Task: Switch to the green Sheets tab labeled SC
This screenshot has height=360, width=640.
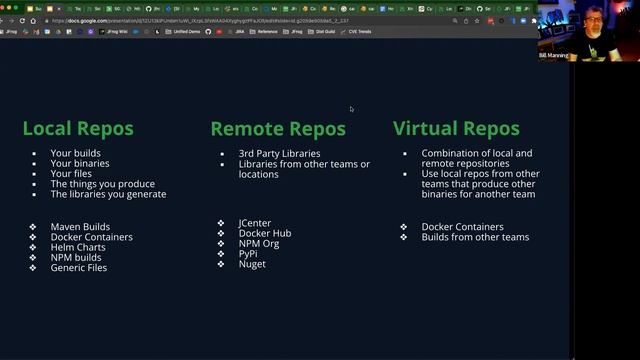Action: [x=113, y=9]
